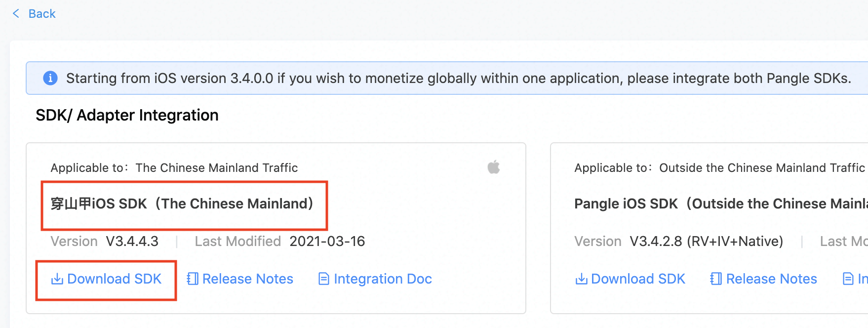Image resolution: width=868 pixels, height=328 pixels.
Task: Go back using the Back link text
Action: [x=42, y=14]
